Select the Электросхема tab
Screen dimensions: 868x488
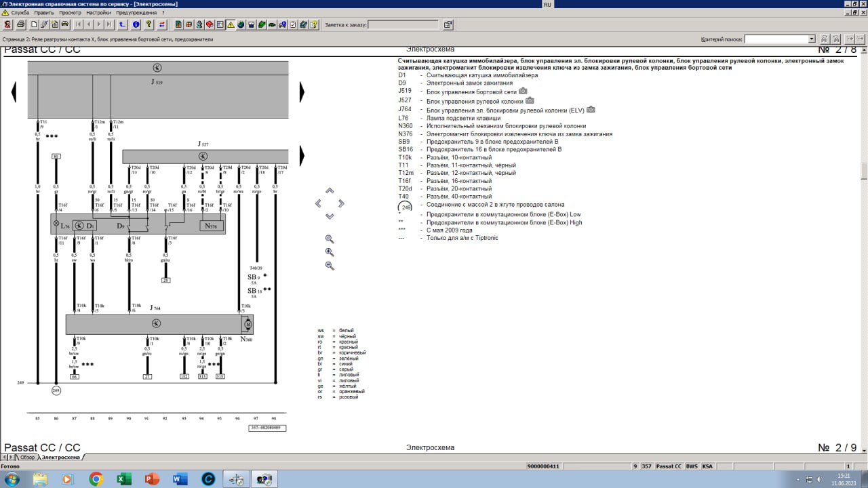click(62, 457)
